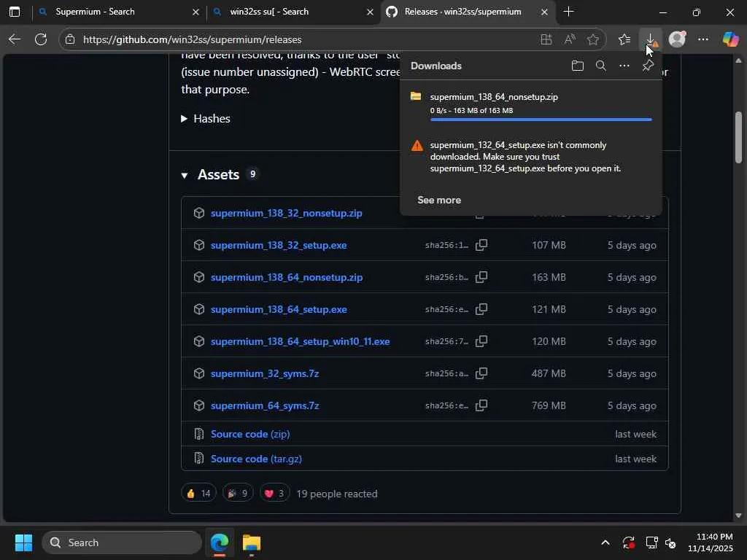Show hidden system tray icons
The height and width of the screenshot is (560, 747).
(605, 542)
